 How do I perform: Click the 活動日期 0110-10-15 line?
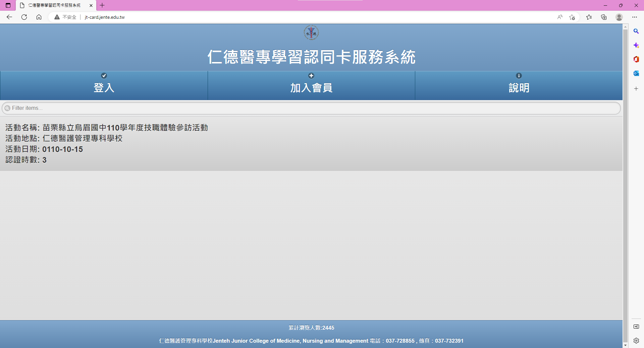44,149
